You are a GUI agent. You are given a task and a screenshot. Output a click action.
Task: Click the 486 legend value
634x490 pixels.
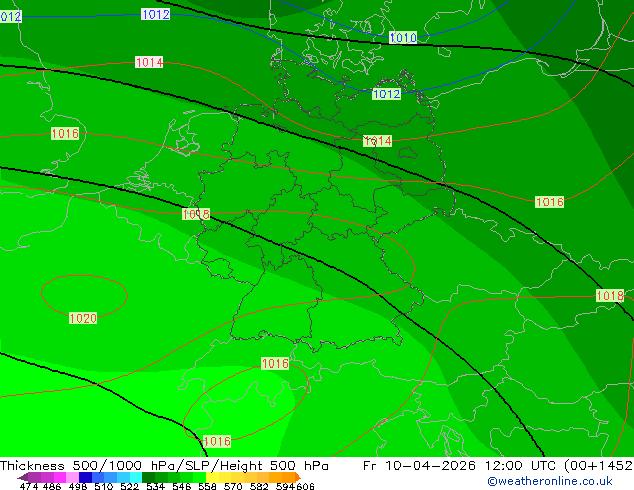click(52, 486)
